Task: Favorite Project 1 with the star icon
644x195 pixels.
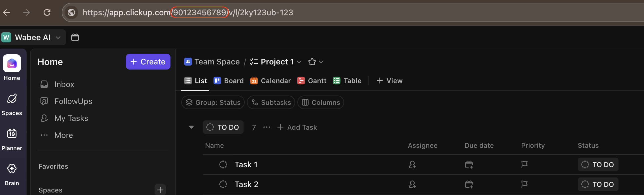Action: pyautogui.click(x=312, y=62)
